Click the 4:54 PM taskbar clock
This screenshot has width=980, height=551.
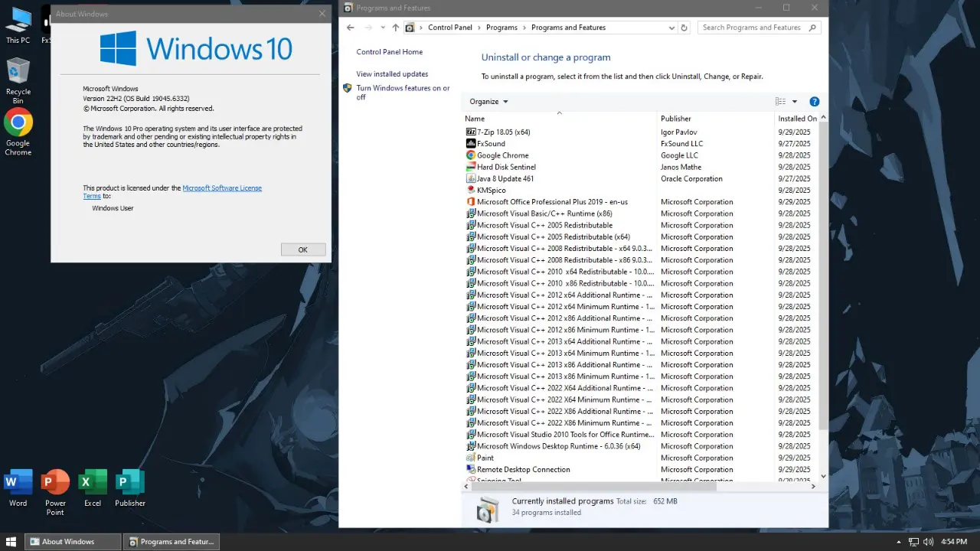point(954,542)
